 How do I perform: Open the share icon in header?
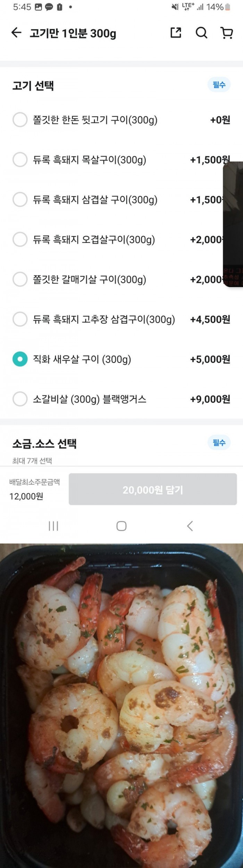(x=176, y=33)
